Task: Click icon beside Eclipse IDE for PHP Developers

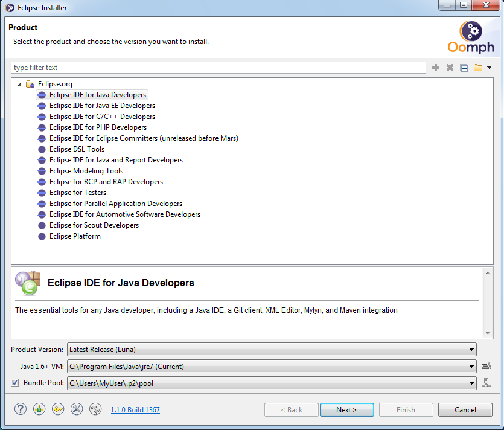Action: click(x=42, y=127)
